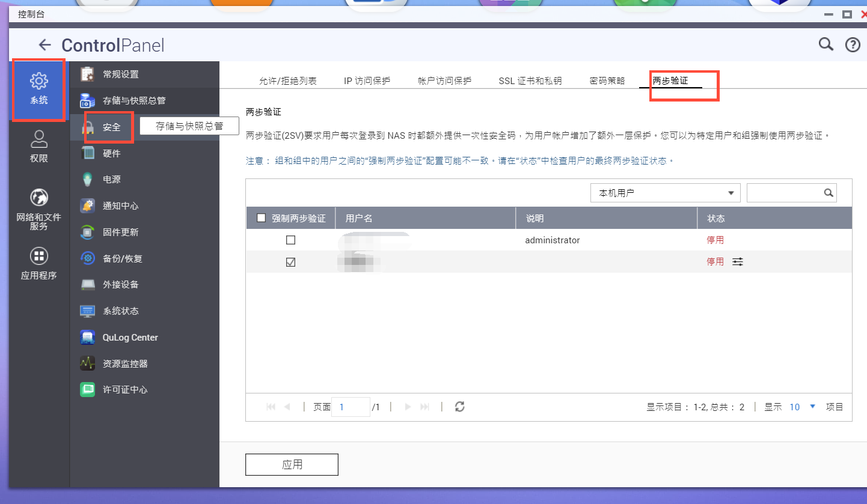This screenshot has height=504, width=867.
Task: Click the 通知中心 bell icon
Action: point(88,205)
